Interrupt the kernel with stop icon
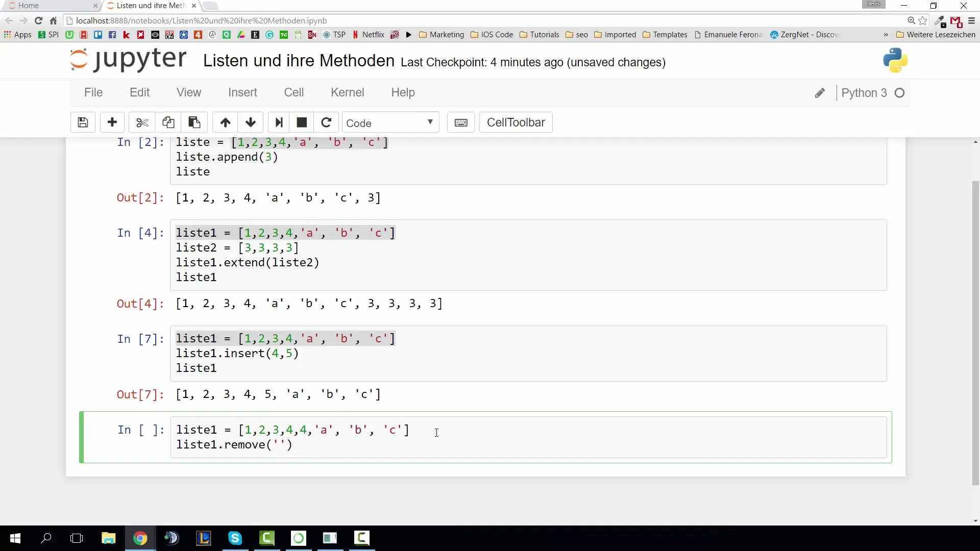980x551 pixels. point(302,122)
